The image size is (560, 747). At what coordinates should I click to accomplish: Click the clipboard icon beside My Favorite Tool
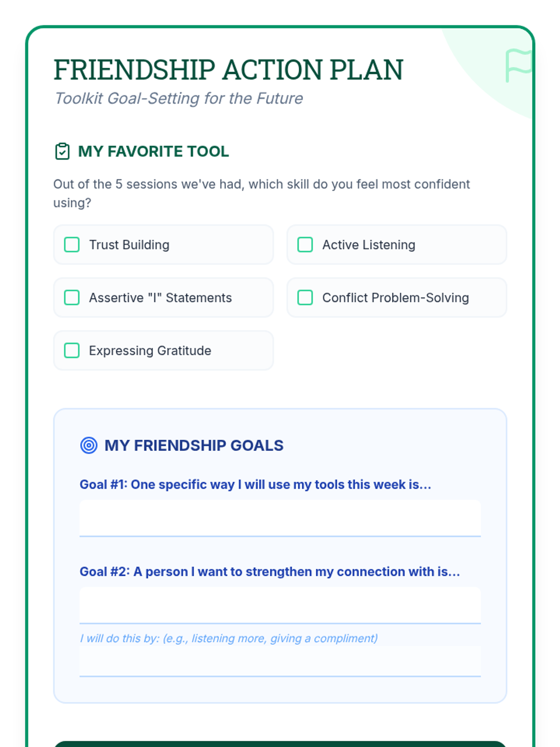(x=62, y=151)
